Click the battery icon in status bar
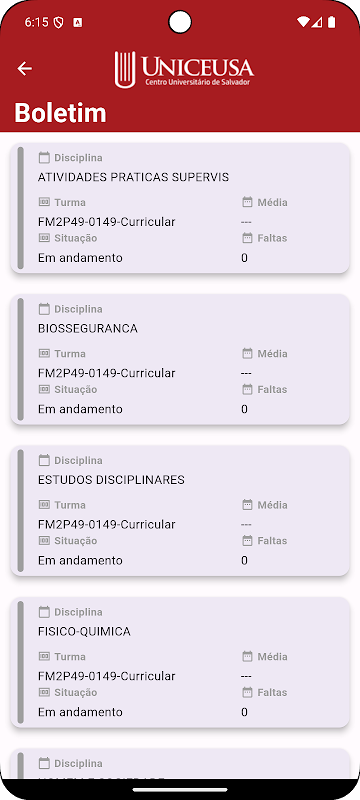This screenshot has height=800, width=360. [332, 22]
